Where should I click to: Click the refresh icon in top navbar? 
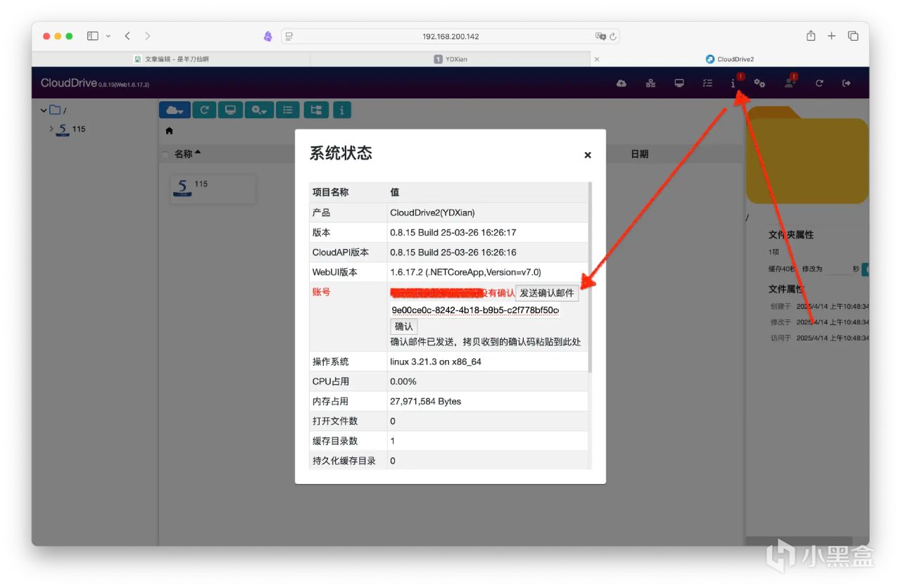click(x=819, y=84)
